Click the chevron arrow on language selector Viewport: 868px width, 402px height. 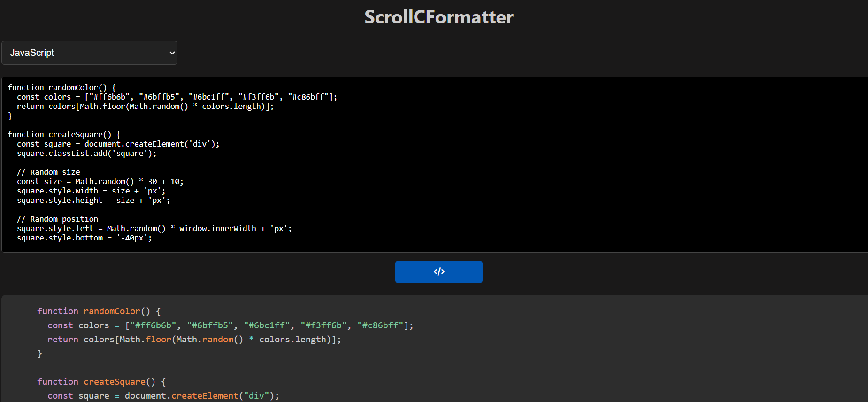pyautogui.click(x=172, y=53)
